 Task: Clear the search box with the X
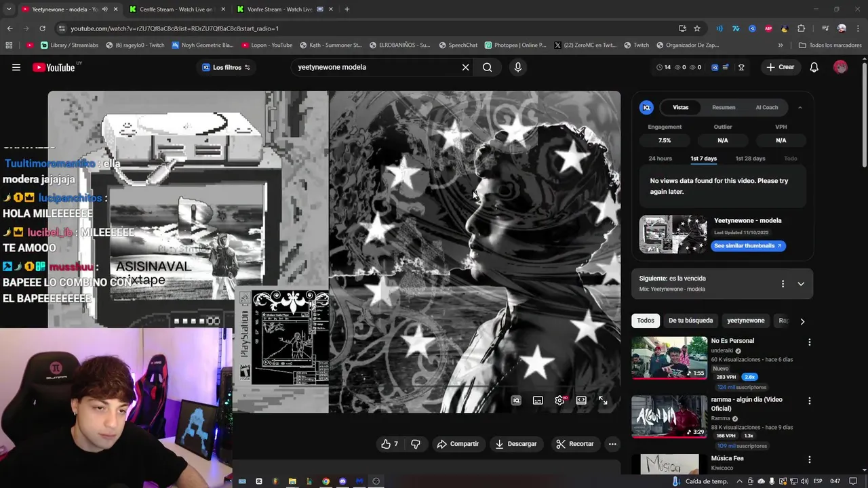[x=465, y=67]
